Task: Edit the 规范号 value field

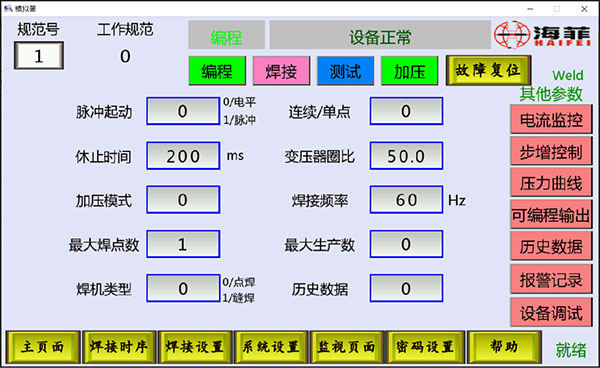Action: 39,56
